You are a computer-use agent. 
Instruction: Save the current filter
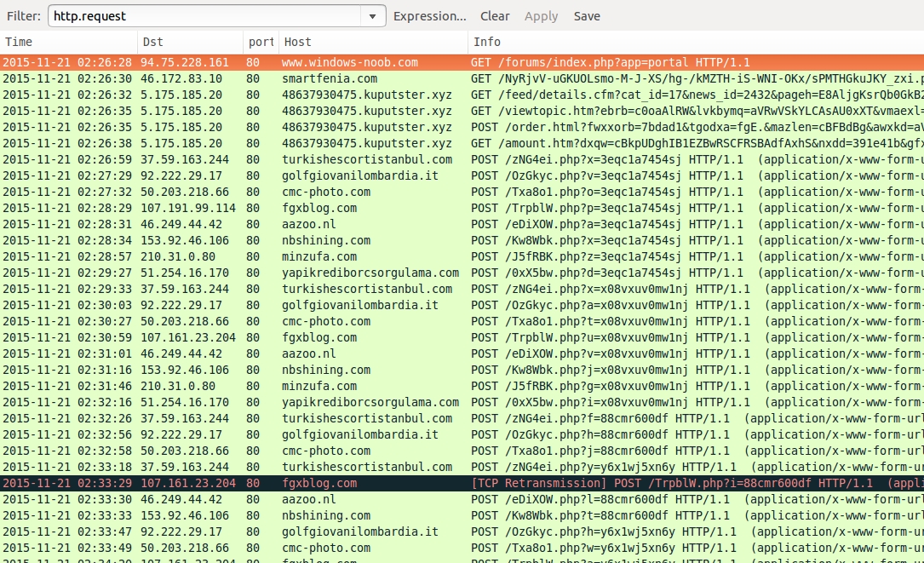click(587, 16)
